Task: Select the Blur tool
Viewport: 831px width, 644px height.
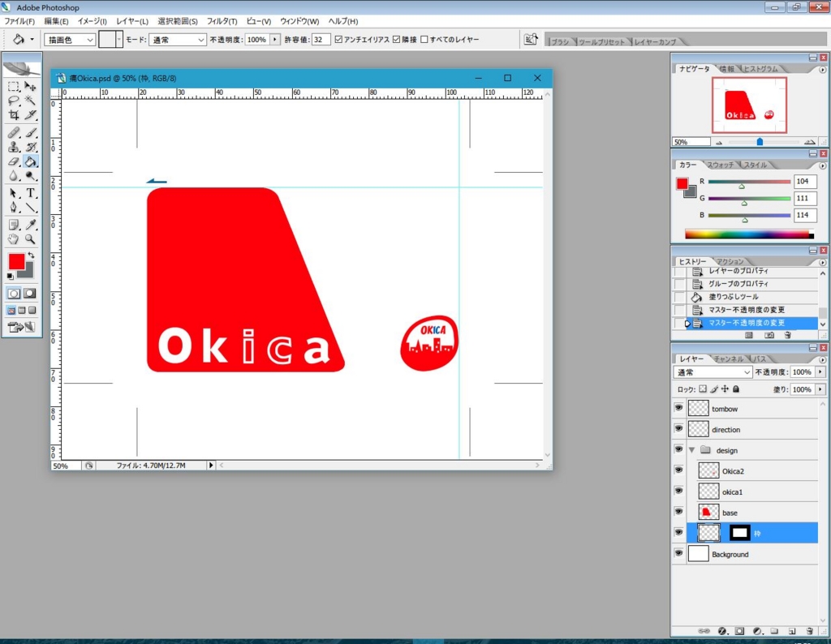Action: click(14, 176)
